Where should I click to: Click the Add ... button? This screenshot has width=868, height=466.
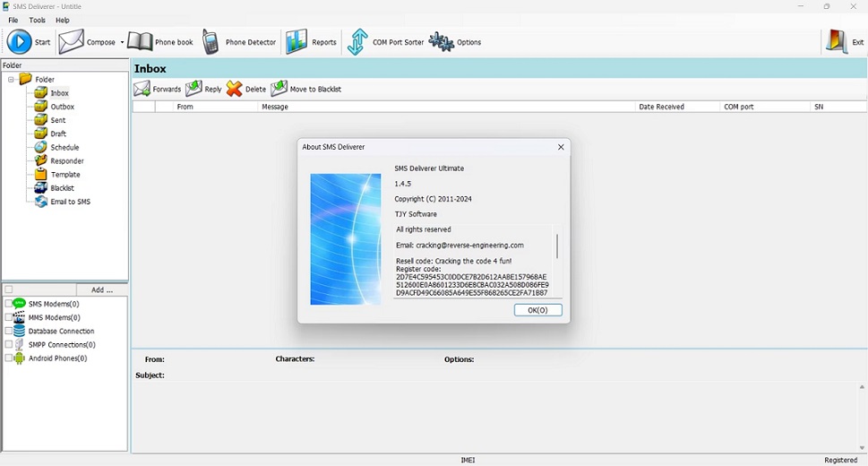tap(102, 289)
